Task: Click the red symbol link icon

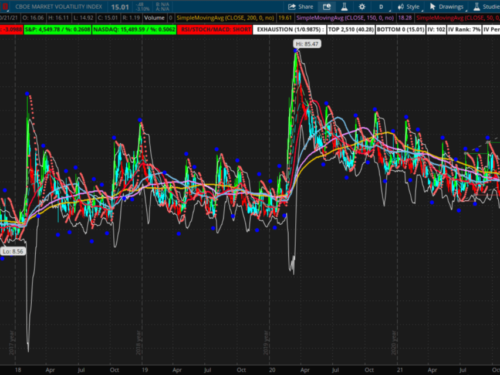Action: click(5, 7)
